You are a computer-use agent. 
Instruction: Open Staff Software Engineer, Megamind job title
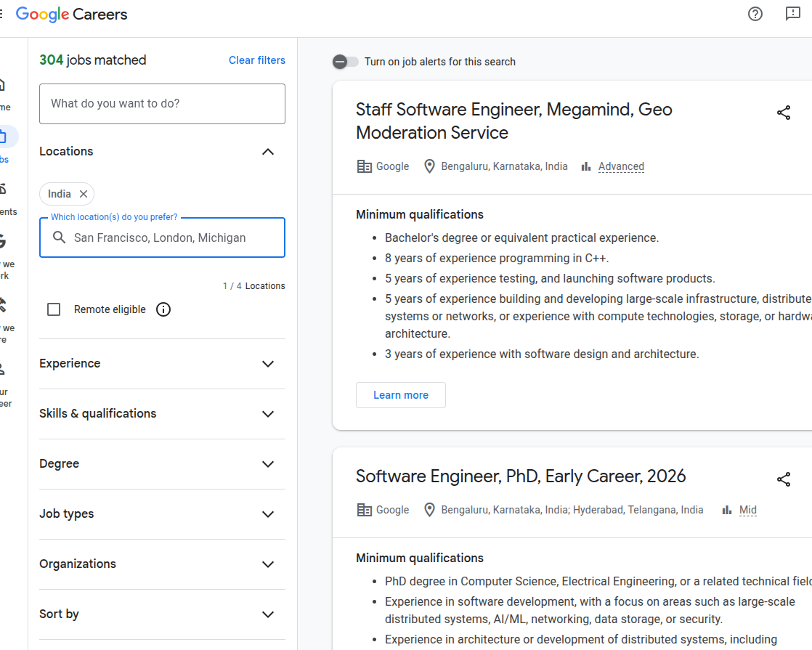tap(513, 121)
